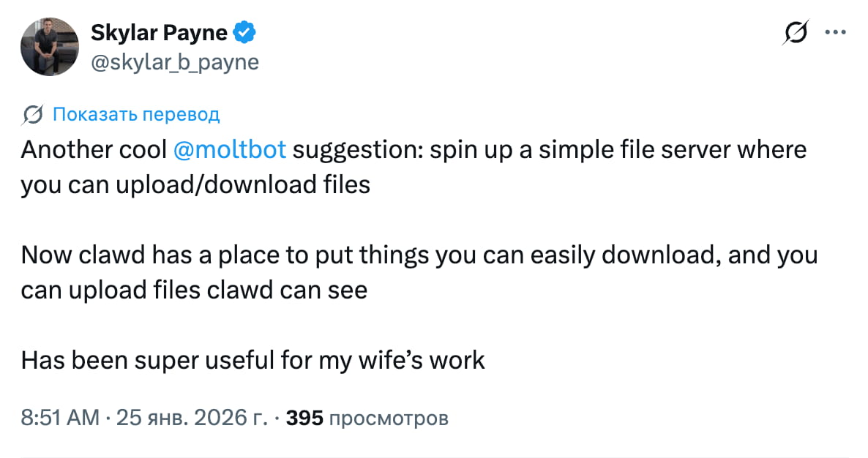This screenshot has width=868, height=458.
Task: Click the 8:51 AM timestamp
Action: click(x=59, y=418)
